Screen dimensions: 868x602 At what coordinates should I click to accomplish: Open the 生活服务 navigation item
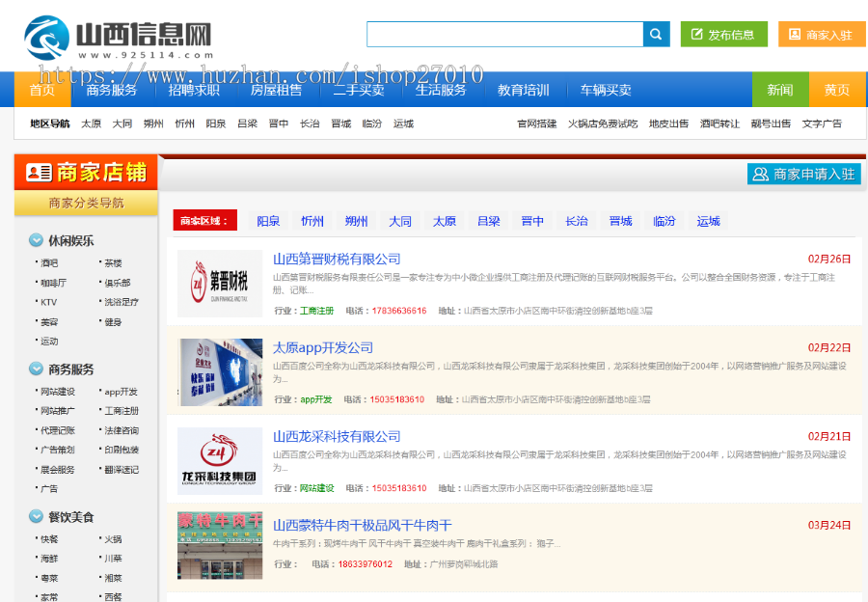coord(441,90)
